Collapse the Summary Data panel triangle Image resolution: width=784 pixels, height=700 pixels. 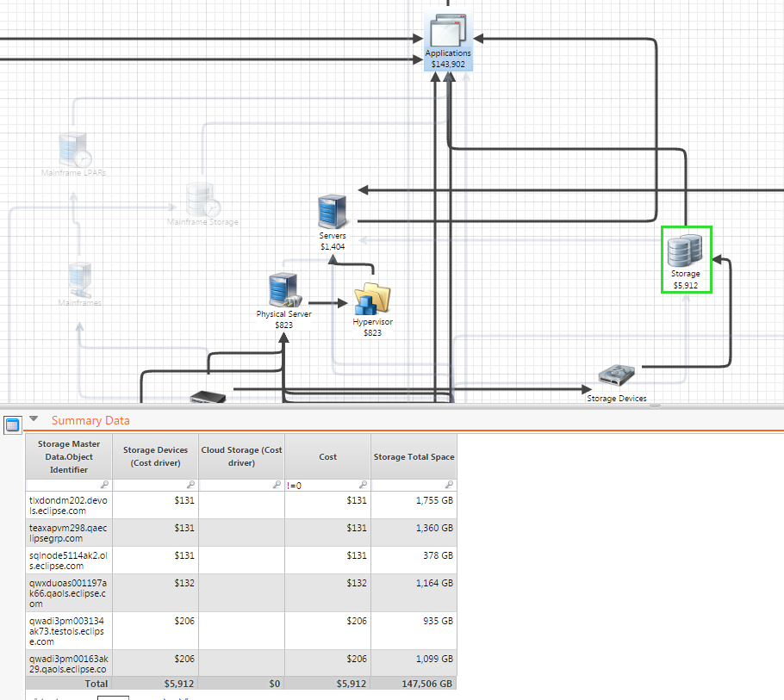coord(34,418)
